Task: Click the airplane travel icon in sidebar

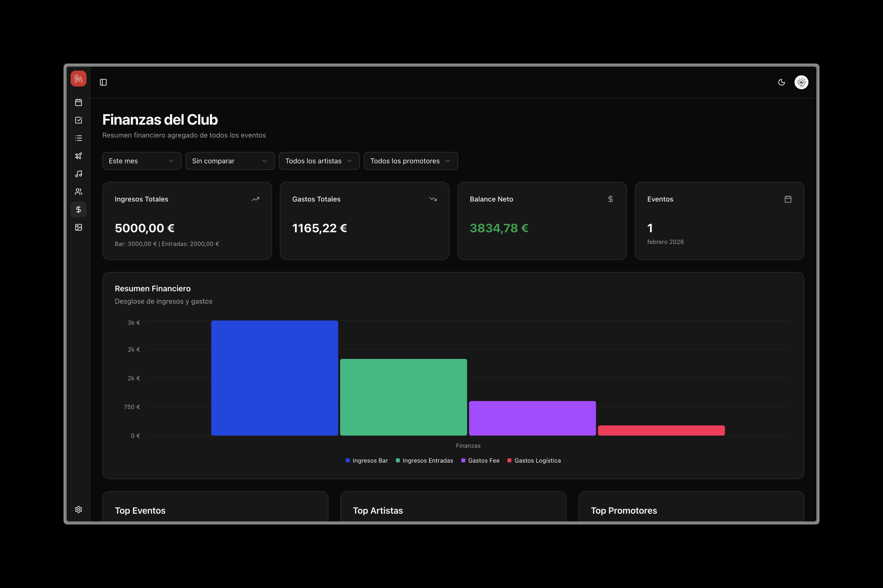Action: tap(78, 156)
